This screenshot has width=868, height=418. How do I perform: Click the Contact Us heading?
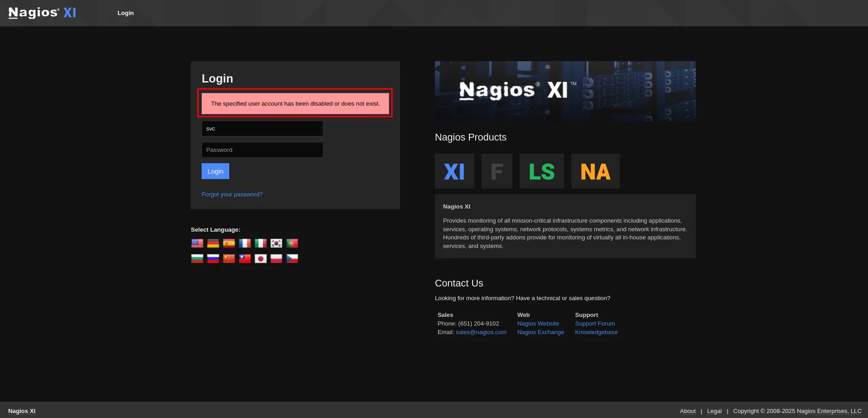(x=459, y=283)
